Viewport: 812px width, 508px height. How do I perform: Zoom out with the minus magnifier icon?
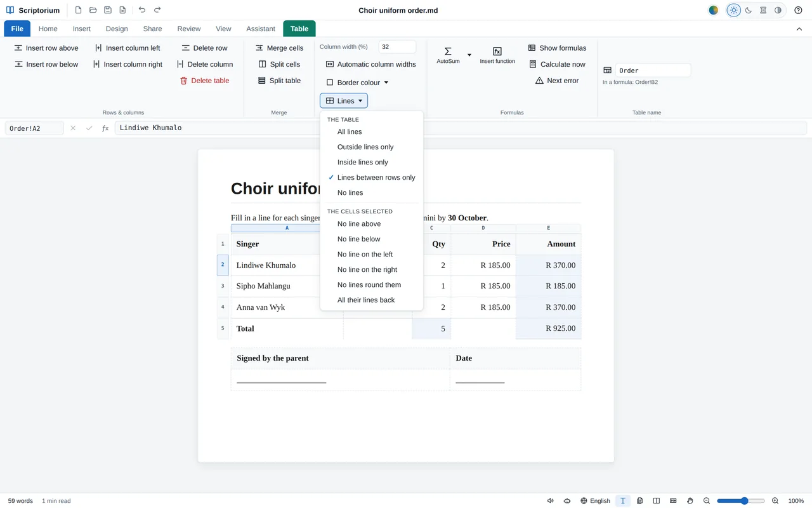click(707, 501)
